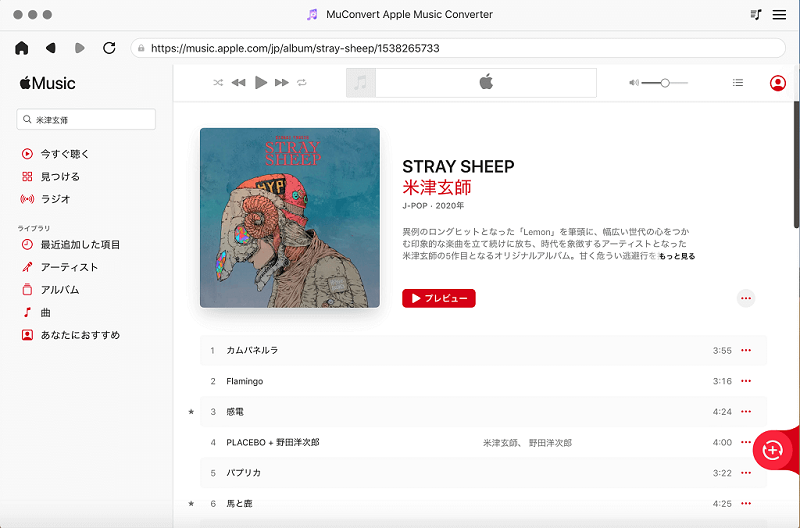
Task: Open the account profile icon
Action: pos(778,83)
